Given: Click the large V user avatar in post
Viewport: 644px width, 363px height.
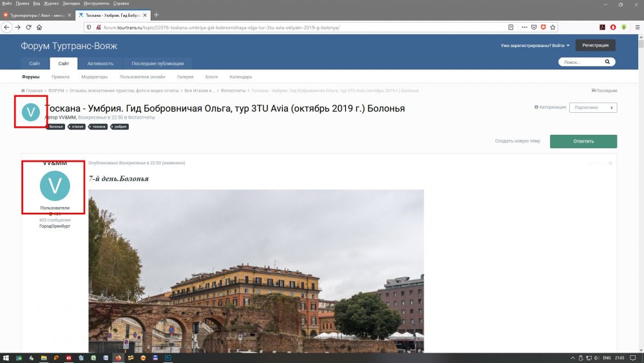Looking at the screenshot, I should pos(55,186).
